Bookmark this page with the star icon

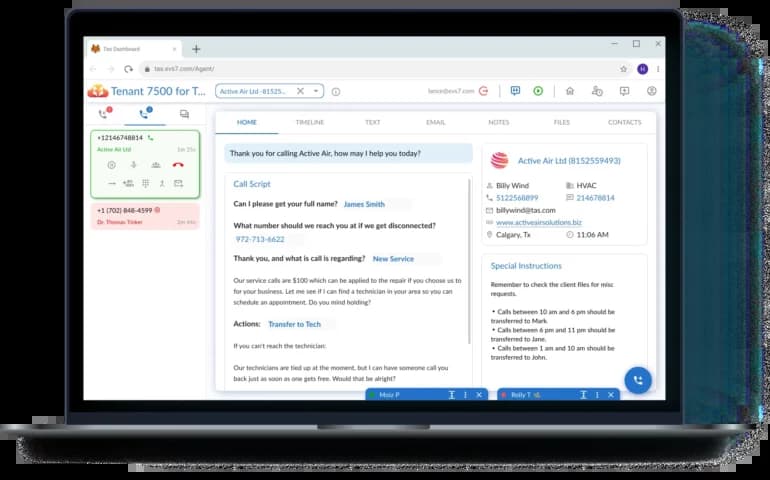[624, 69]
